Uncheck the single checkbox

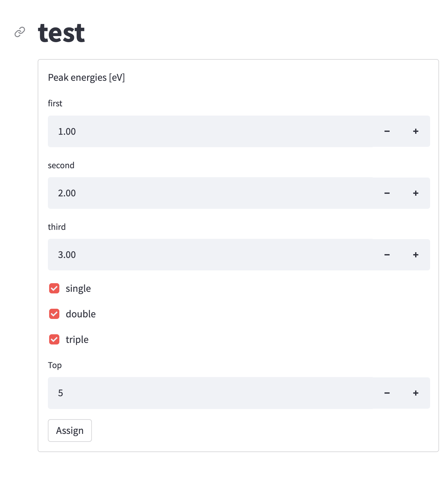[54, 288]
